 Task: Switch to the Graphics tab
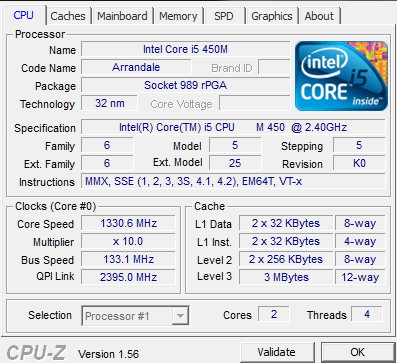pos(272,16)
